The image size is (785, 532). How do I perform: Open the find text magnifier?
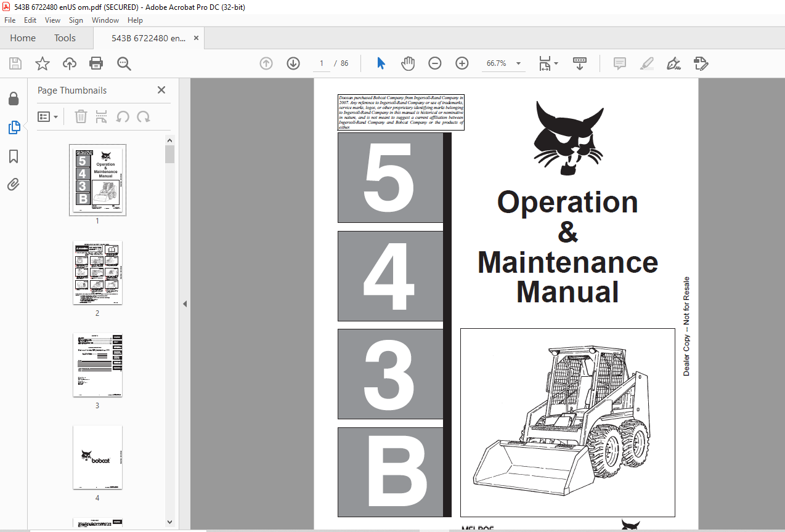[124, 63]
